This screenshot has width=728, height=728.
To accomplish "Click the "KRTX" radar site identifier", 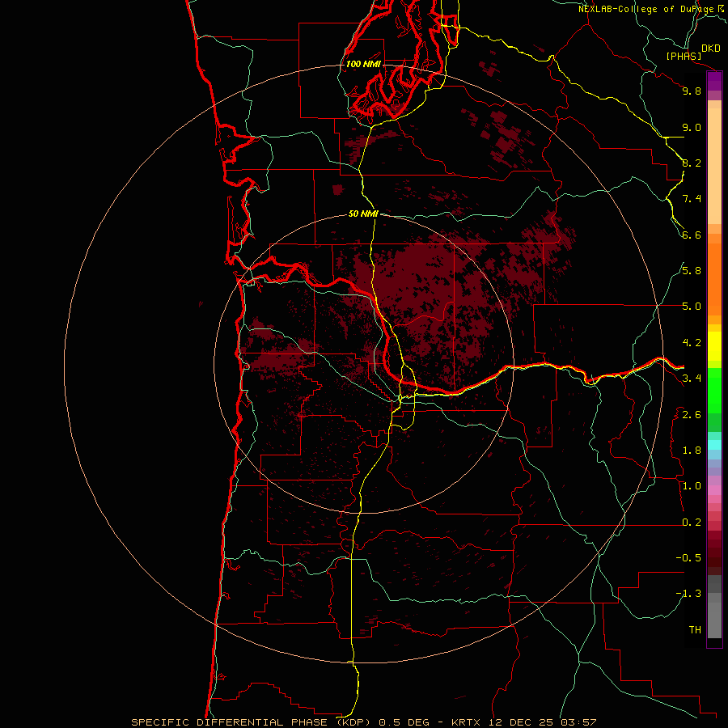I will click(x=466, y=722).
